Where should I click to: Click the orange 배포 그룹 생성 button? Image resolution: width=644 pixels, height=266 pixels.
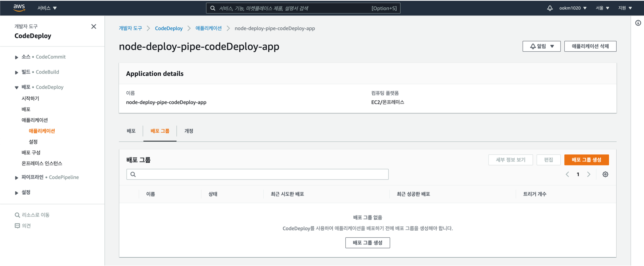pyautogui.click(x=586, y=160)
